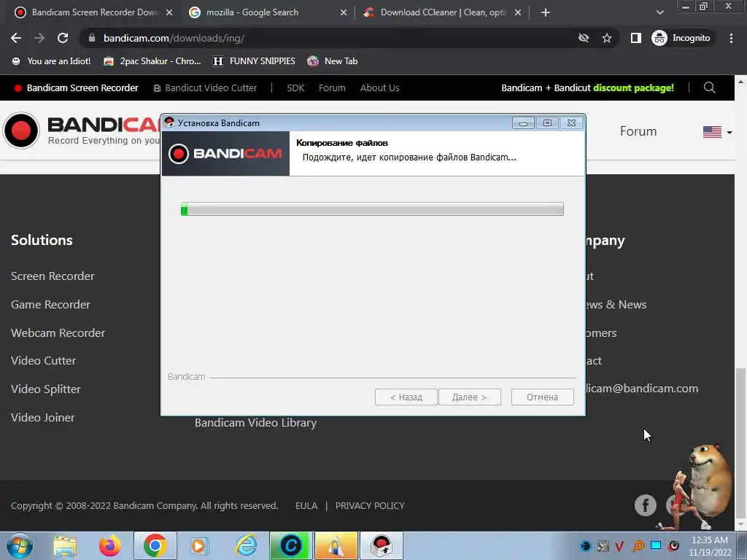The image size is (747, 560).
Task: Switch to Download CCleaner tab
Action: [x=443, y=12]
